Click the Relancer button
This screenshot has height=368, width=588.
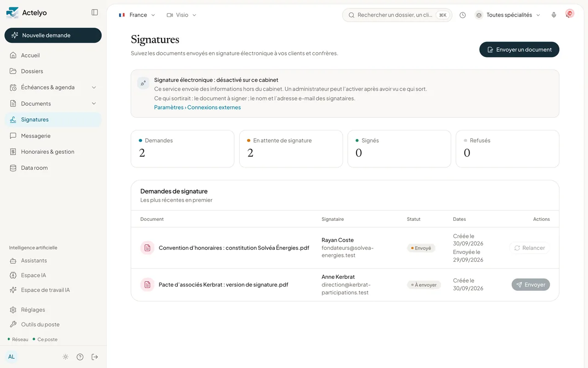tap(530, 248)
